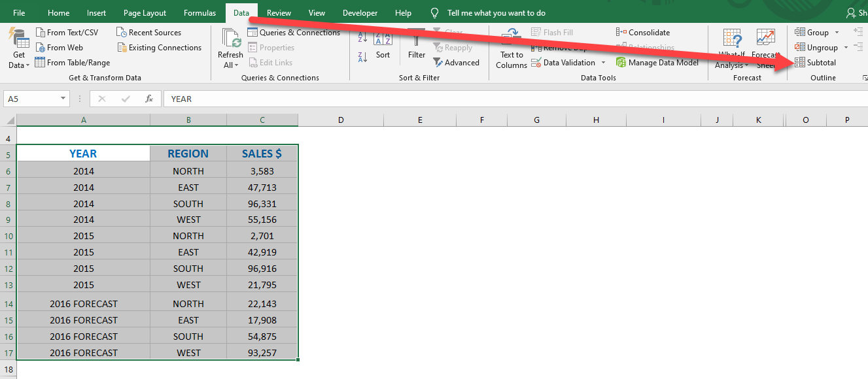Click the Refresh All icon

pyautogui.click(x=231, y=39)
